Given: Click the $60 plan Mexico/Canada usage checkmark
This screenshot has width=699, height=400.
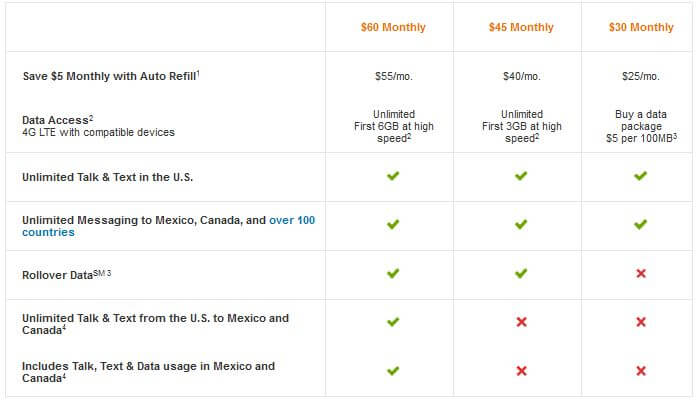Looking at the screenshot, I should 393,371.
